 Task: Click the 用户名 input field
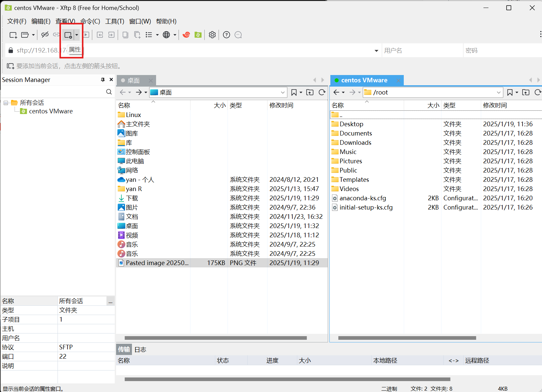tap(423, 51)
